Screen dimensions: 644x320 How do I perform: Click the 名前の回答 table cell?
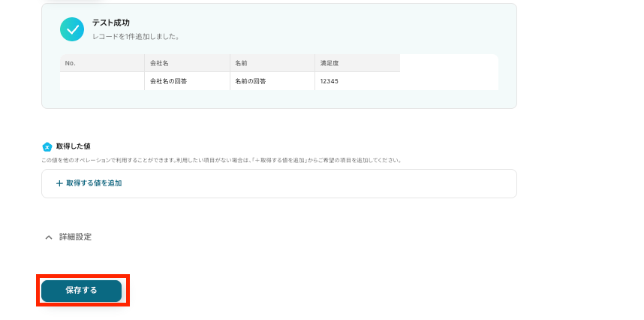(x=251, y=81)
